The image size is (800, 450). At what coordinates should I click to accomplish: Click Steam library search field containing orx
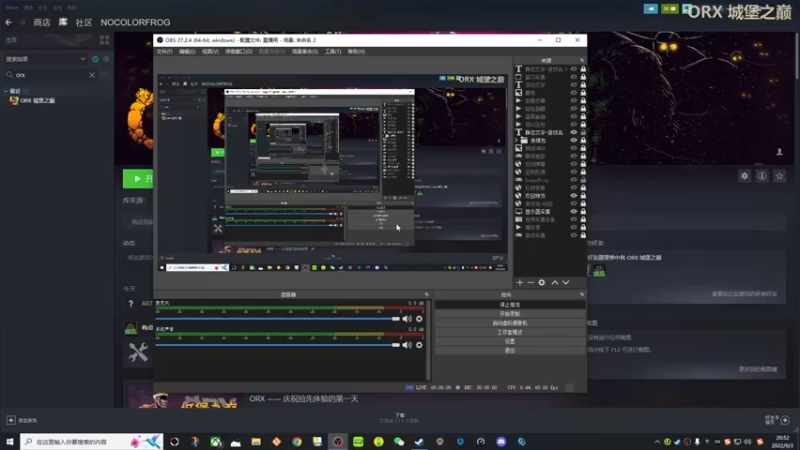pos(50,75)
